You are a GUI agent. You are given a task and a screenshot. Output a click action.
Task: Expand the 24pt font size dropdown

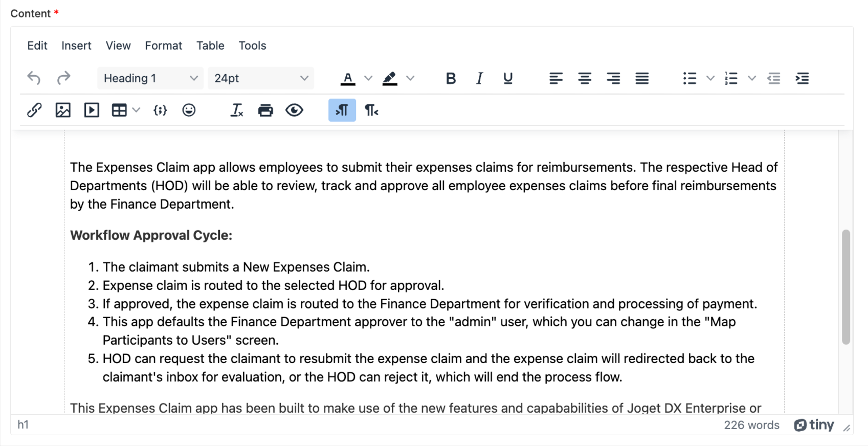click(260, 78)
